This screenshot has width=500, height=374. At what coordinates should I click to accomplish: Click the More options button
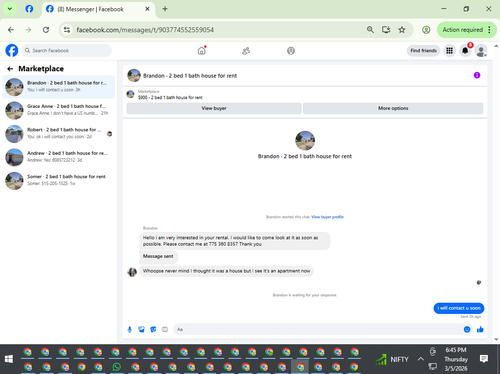(393, 108)
